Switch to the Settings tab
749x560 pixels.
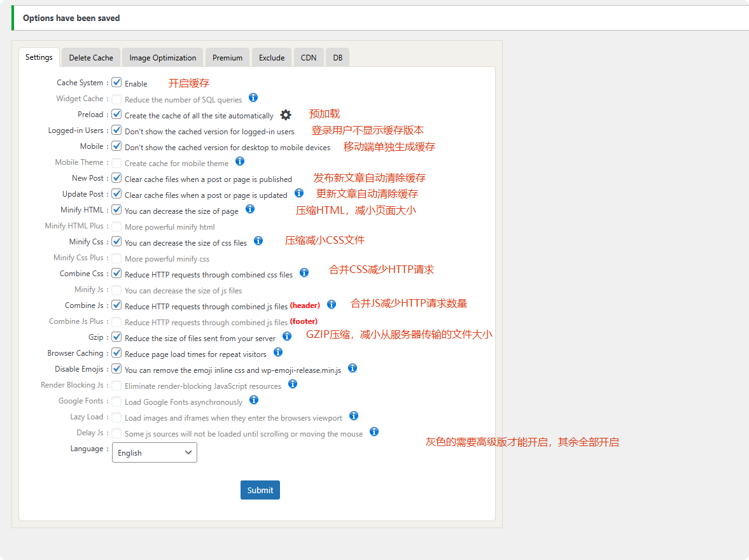click(39, 57)
